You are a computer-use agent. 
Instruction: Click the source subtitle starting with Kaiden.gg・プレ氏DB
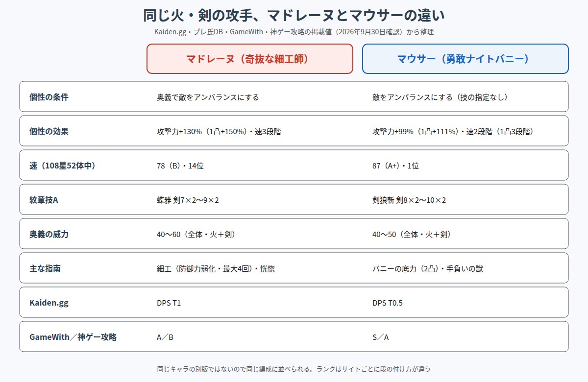point(294,32)
